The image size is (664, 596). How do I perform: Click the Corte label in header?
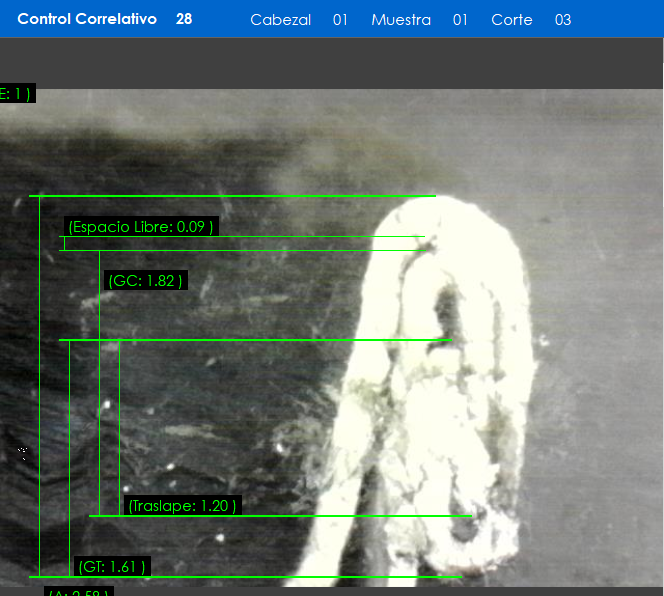[511, 20]
